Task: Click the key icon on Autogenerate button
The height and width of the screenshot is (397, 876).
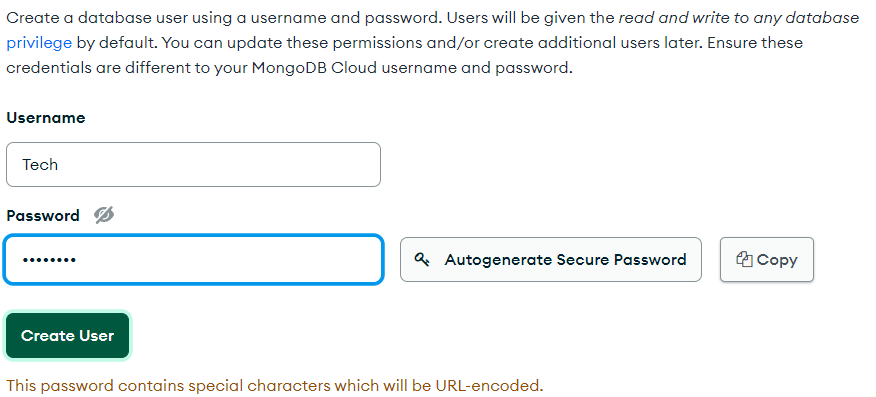Action: [422, 260]
